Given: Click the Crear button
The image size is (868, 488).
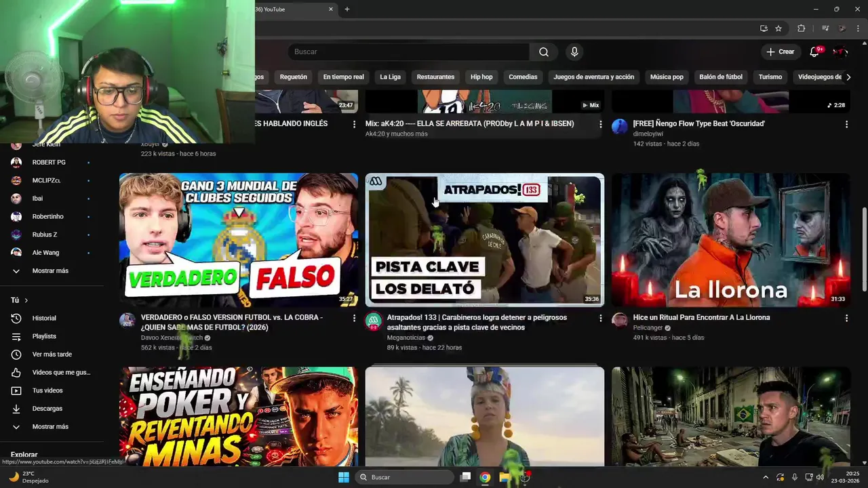Looking at the screenshot, I should (780, 52).
